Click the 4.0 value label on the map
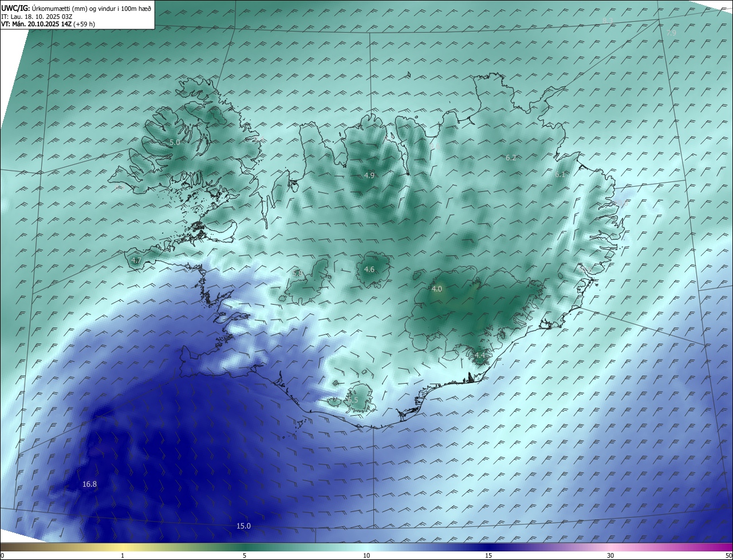 pyautogui.click(x=436, y=289)
